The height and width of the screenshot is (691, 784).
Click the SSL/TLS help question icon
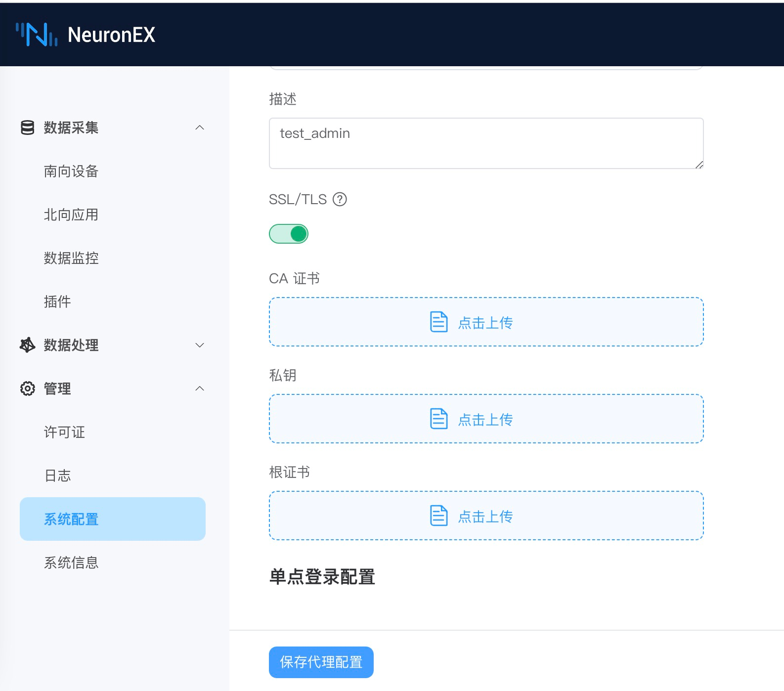point(340,199)
